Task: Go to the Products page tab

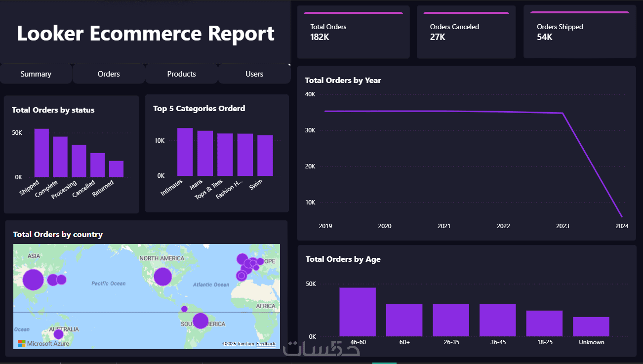Action: (182, 74)
